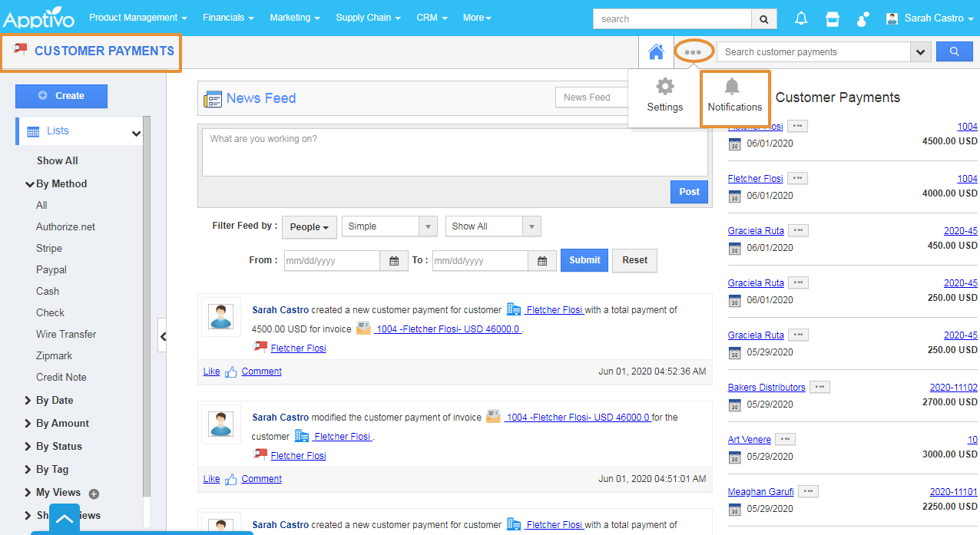Click the 'What are you working on?' text box
The image size is (980, 535).
(453, 152)
